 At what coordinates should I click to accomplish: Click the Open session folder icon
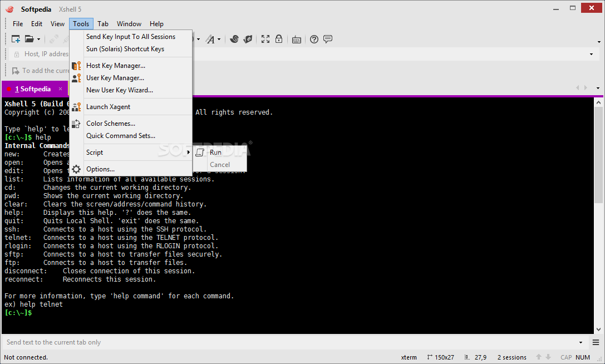coord(29,39)
